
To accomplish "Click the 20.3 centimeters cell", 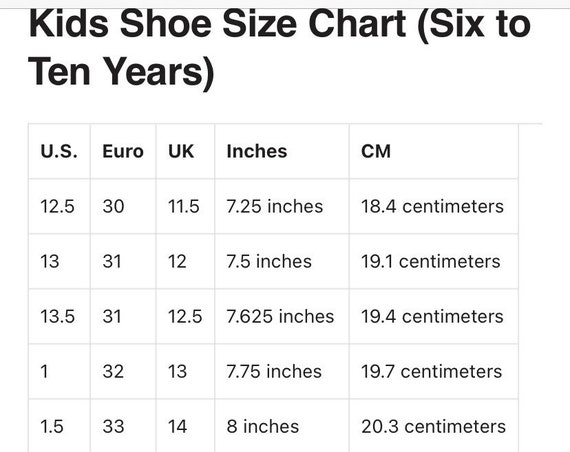I will tap(434, 426).
